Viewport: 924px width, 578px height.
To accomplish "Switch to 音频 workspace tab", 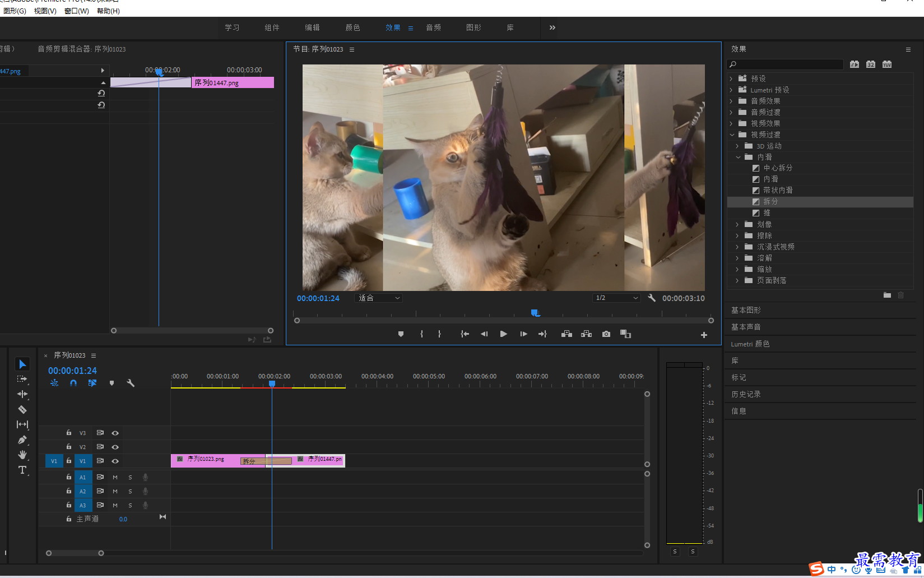I will pyautogui.click(x=433, y=27).
